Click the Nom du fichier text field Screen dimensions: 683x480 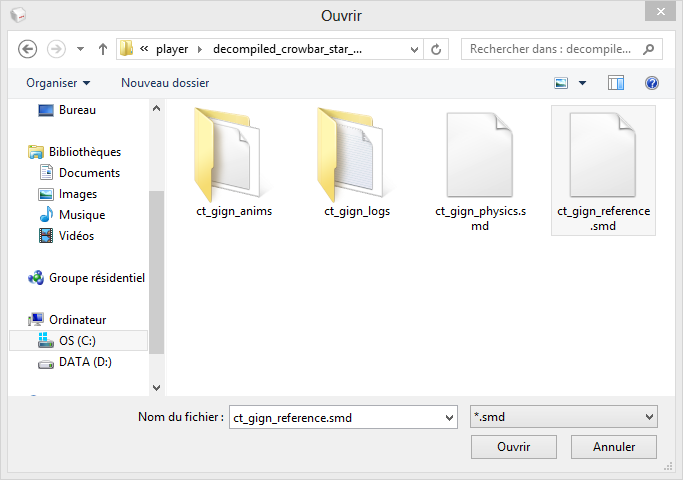(x=338, y=417)
